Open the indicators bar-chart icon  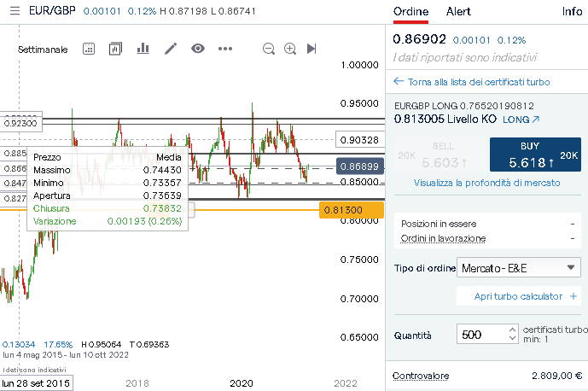(143, 49)
